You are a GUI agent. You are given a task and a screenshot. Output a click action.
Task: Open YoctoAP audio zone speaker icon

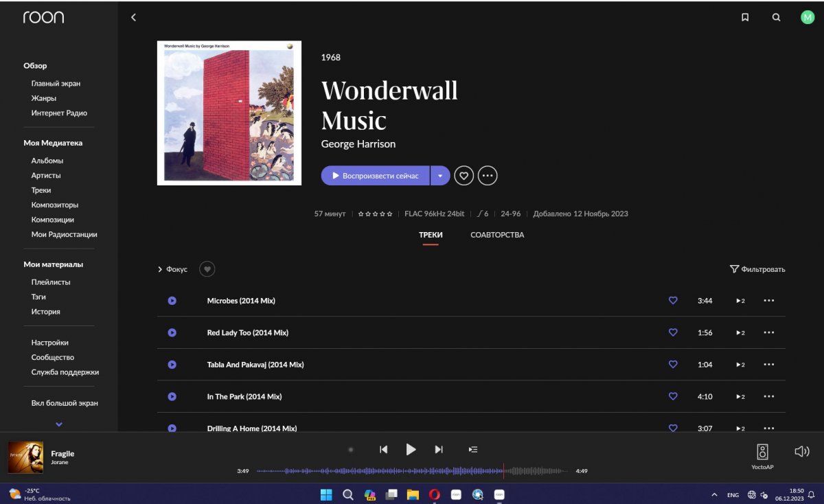(x=762, y=452)
